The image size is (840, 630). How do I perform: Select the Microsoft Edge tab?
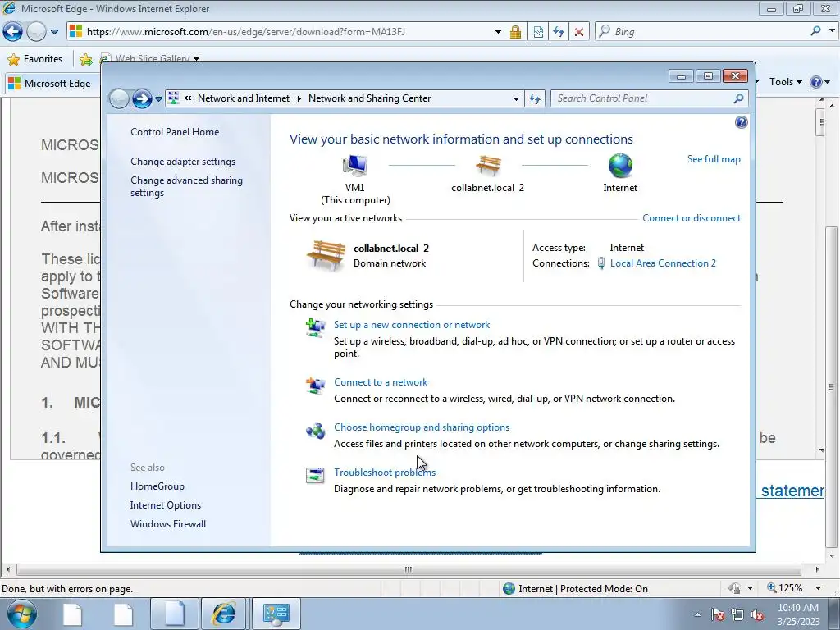(51, 84)
